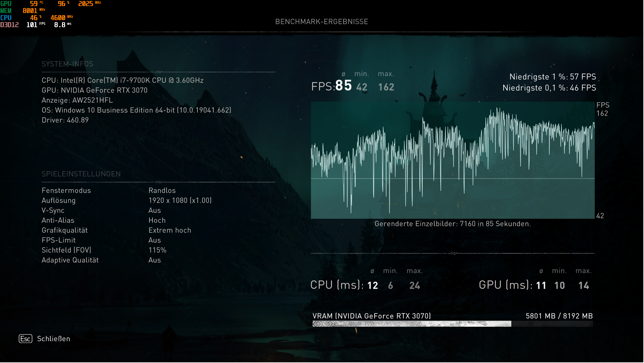Click the Fenstermodus value Randlos
Viewport: 644px width, 363px height.
click(x=162, y=191)
